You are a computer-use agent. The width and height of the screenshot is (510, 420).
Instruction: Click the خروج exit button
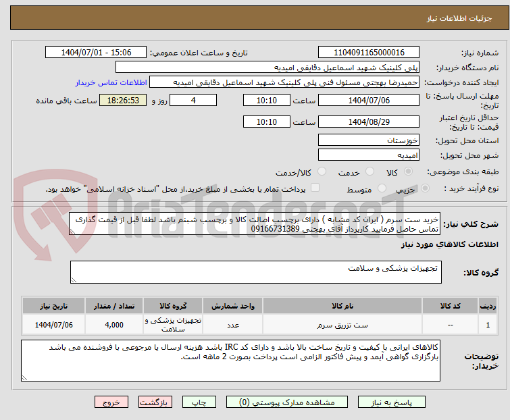click(x=111, y=402)
